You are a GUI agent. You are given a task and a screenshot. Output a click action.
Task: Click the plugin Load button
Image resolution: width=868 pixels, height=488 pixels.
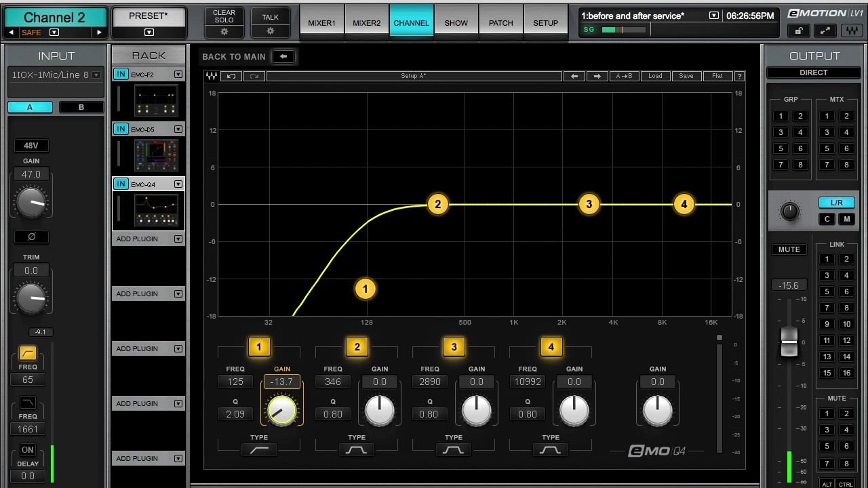coord(655,76)
